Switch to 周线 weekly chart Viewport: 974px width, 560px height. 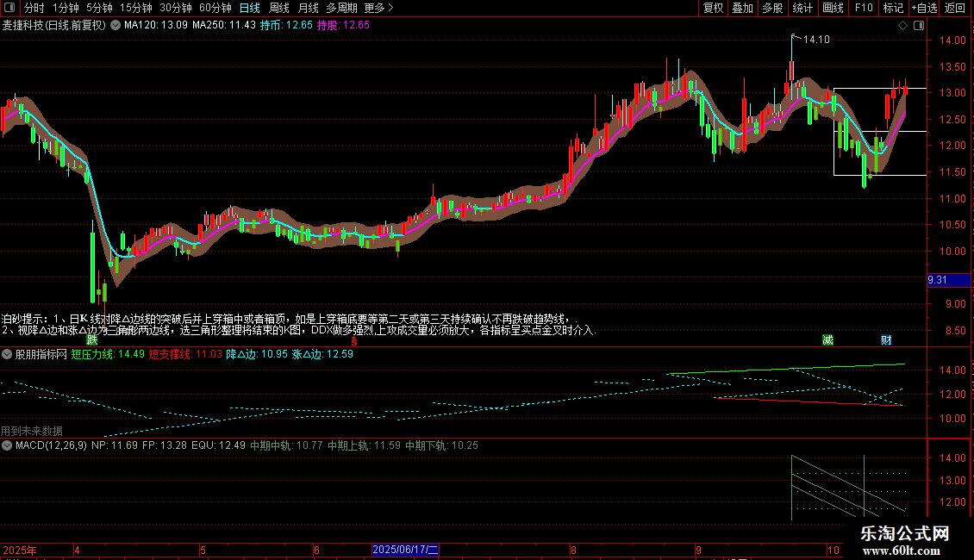(x=279, y=8)
